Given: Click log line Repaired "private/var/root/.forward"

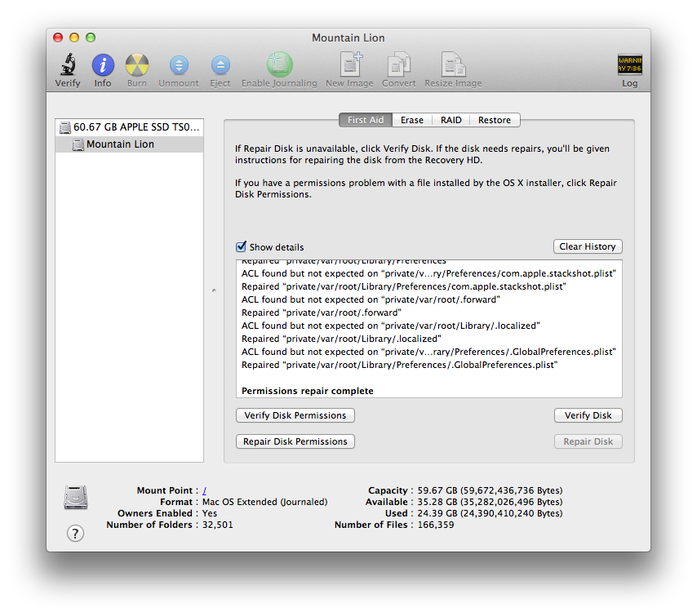Looking at the screenshot, I should 322,312.
